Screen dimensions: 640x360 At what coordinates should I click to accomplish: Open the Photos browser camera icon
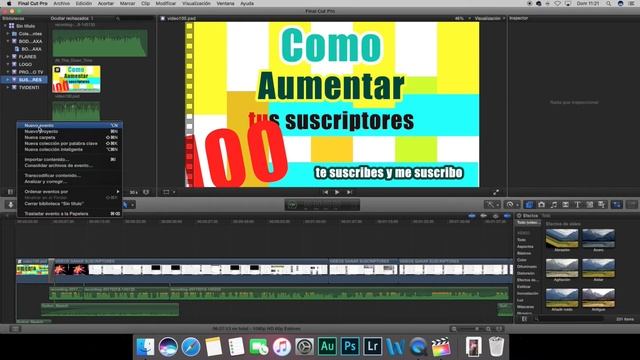point(542,204)
